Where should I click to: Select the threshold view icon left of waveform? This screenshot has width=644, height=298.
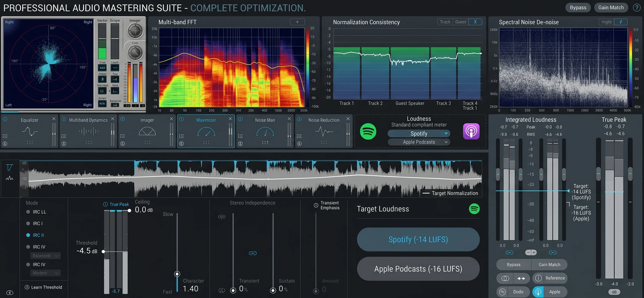[x=10, y=168]
